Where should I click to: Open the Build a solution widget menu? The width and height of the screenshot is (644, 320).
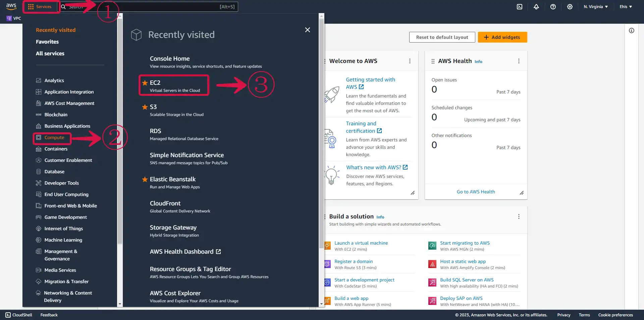(x=519, y=216)
